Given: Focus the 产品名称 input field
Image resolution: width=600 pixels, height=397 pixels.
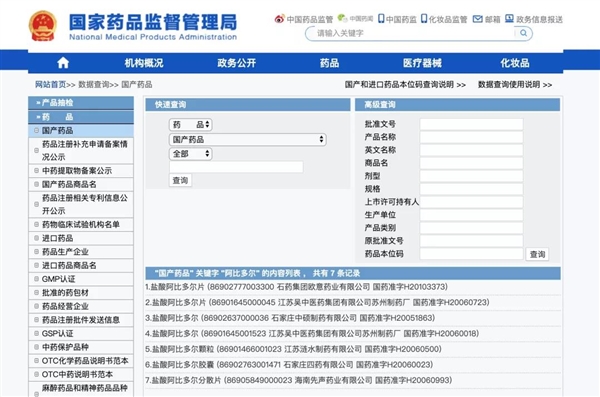Looking at the screenshot, I should (x=471, y=137).
